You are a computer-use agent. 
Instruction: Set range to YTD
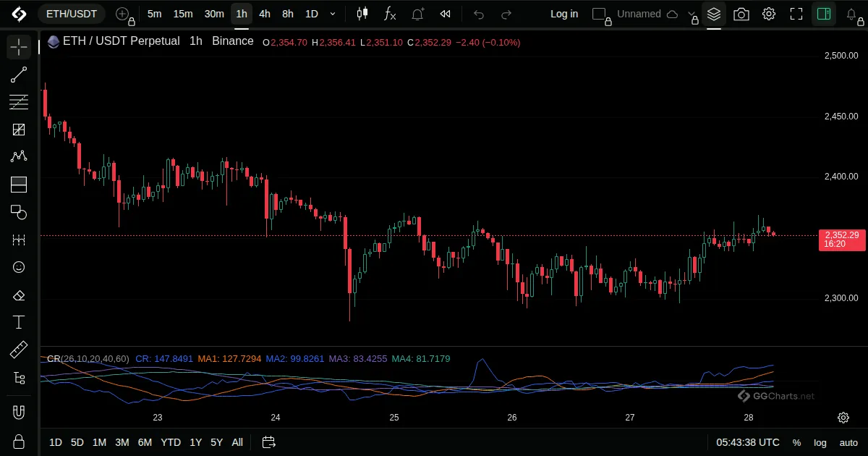171,442
